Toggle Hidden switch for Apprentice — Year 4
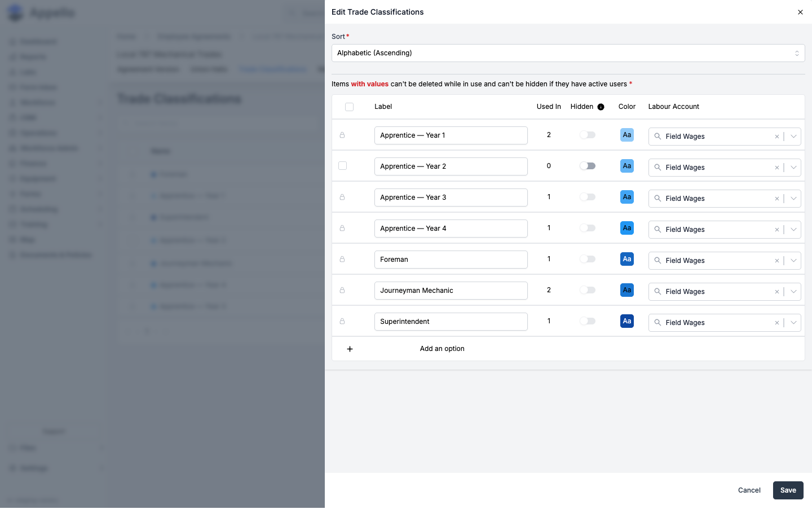Image resolution: width=812 pixels, height=518 pixels. [588, 228]
